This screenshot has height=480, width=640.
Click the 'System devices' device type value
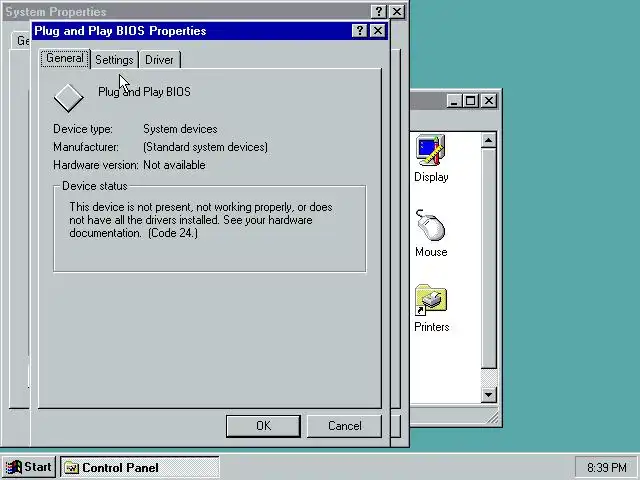[180, 129]
